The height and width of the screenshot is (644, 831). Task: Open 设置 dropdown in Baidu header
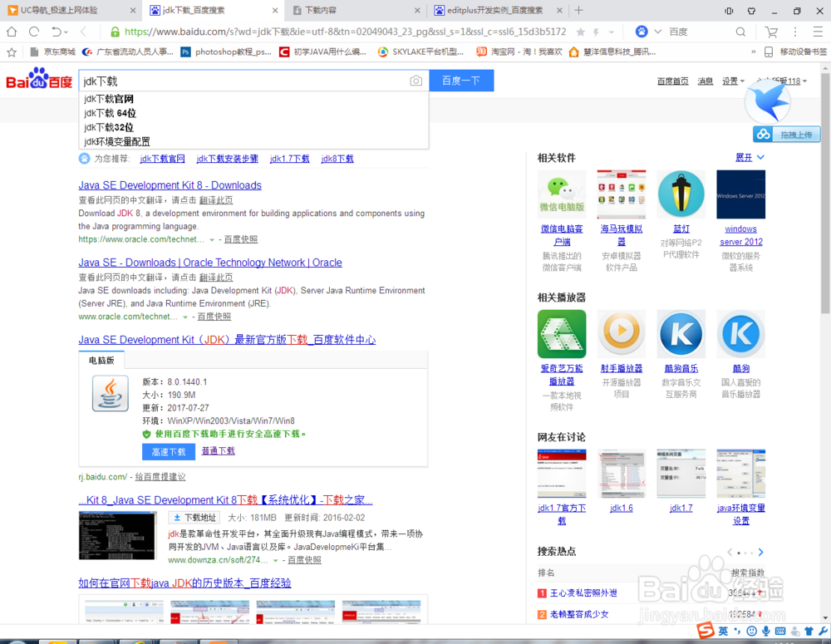(x=733, y=81)
